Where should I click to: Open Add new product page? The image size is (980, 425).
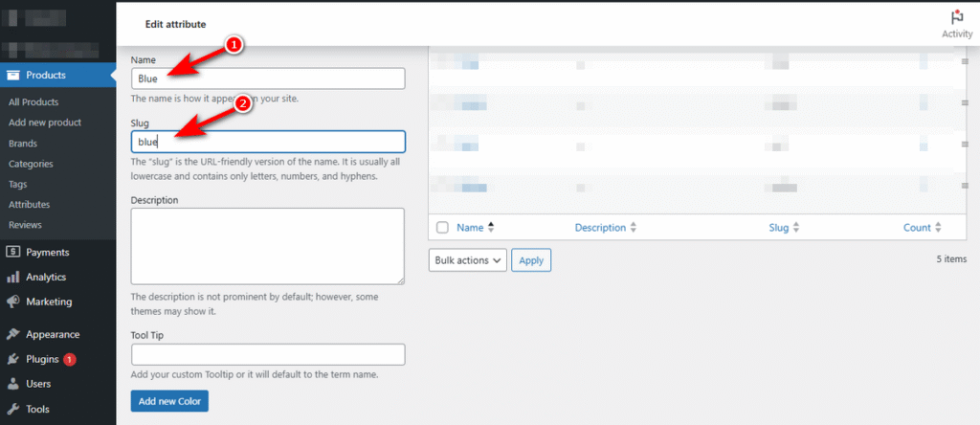point(45,123)
